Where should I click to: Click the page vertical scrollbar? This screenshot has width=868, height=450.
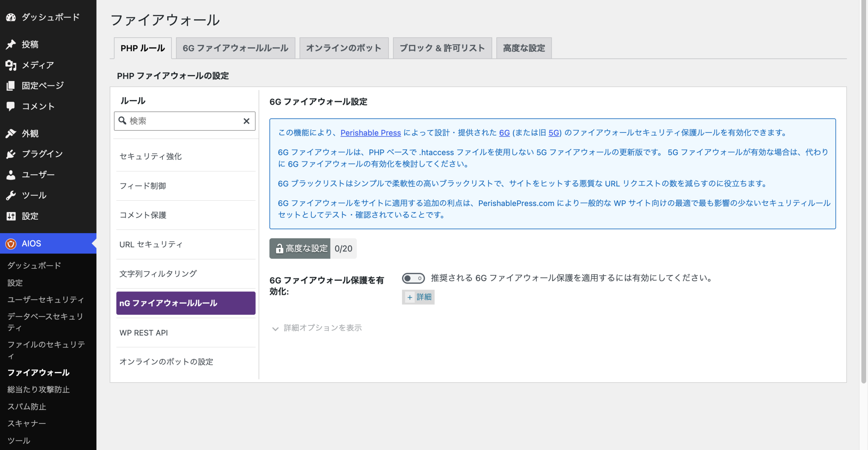[864, 191]
